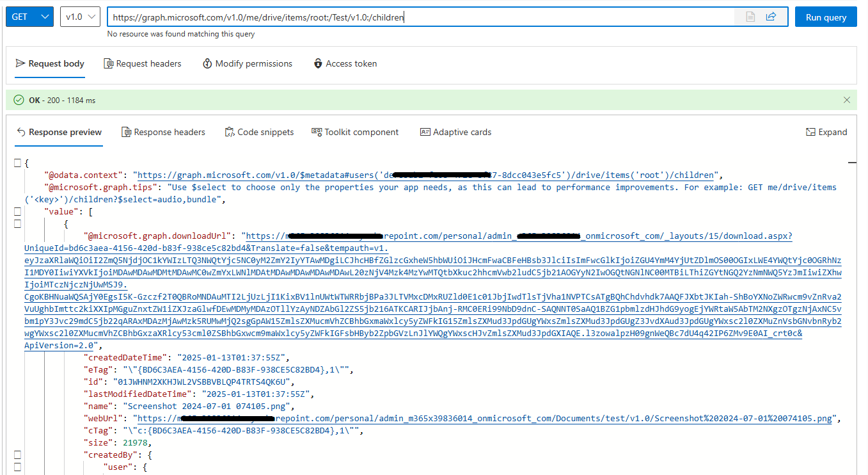Switch to the Request body tab
This screenshot has width=868, height=475.
[x=50, y=63]
